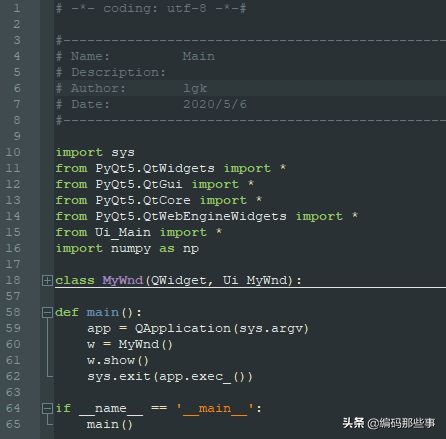Click 'numpy' in the import line
446x439 pixels.
131,249
